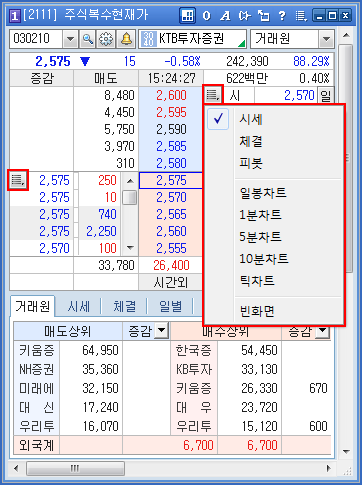This screenshot has height=485, width=362.
Task: Click the ask price 2,580
Action: [x=171, y=163]
